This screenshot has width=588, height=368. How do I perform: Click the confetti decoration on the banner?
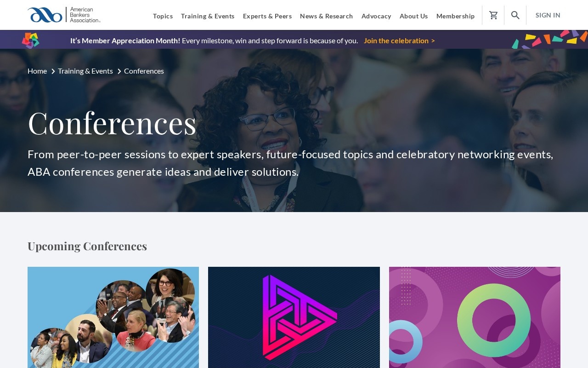[x=549, y=40]
